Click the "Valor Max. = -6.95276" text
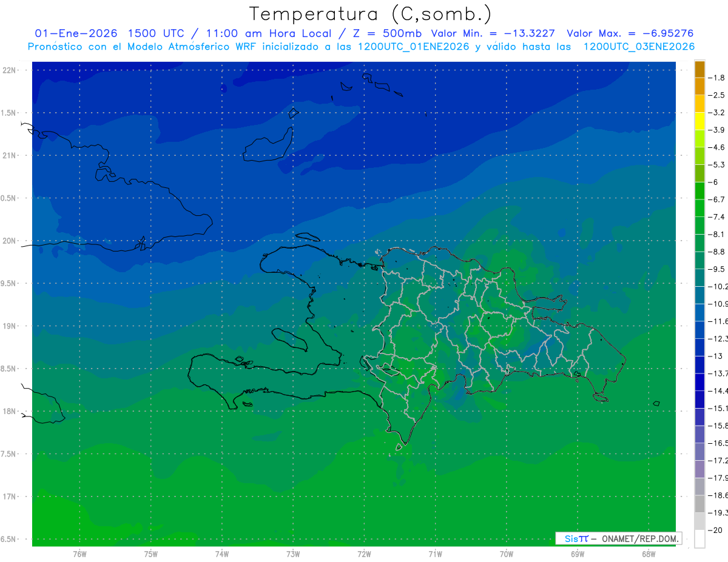 point(630,33)
